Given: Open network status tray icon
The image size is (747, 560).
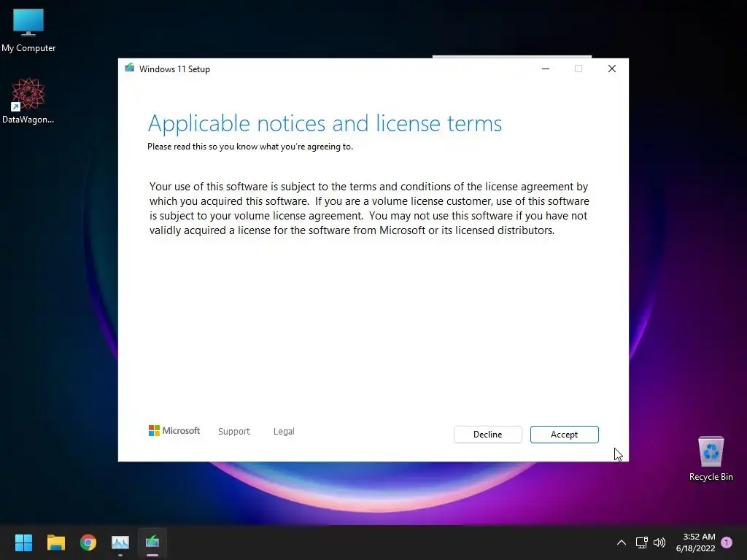Looking at the screenshot, I should 641,542.
